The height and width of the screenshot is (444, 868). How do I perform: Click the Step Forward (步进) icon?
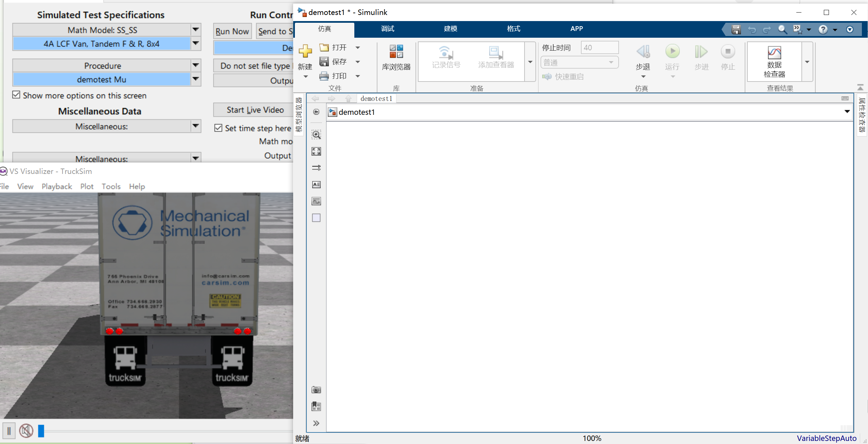point(701,51)
